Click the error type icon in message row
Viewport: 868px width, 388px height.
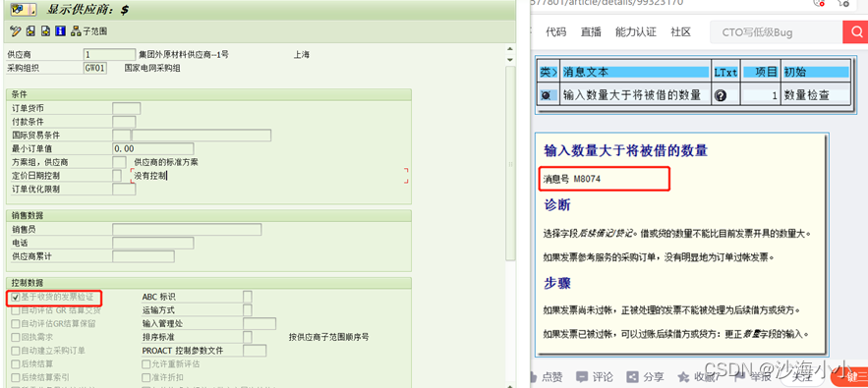click(x=546, y=95)
